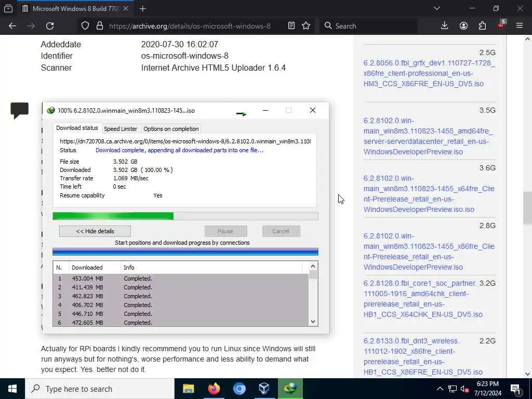Open the notification center icon
532x399 pixels.
tap(516, 389)
